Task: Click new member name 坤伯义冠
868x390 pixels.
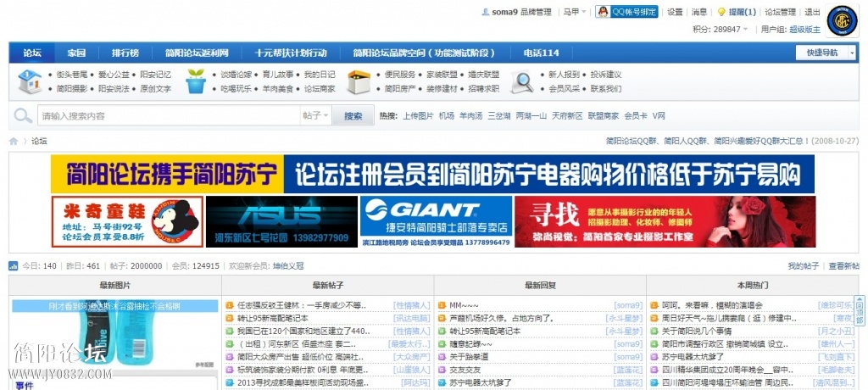Action: pyautogui.click(x=288, y=266)
